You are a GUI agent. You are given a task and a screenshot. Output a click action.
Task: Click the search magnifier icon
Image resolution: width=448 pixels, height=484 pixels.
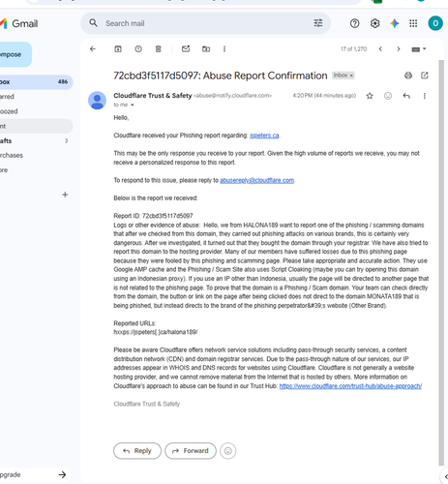click(94, 23)
